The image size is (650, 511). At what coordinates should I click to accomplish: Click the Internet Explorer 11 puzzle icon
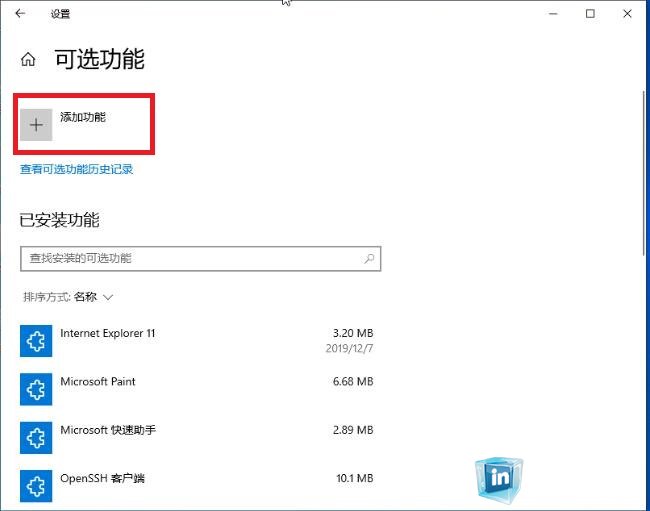click(x=36, y=341)
